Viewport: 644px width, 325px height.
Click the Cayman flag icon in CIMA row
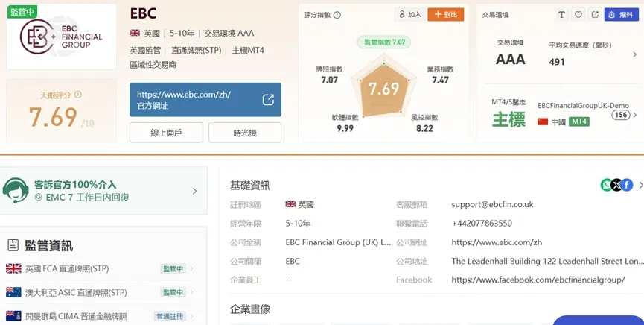[13, 316]
